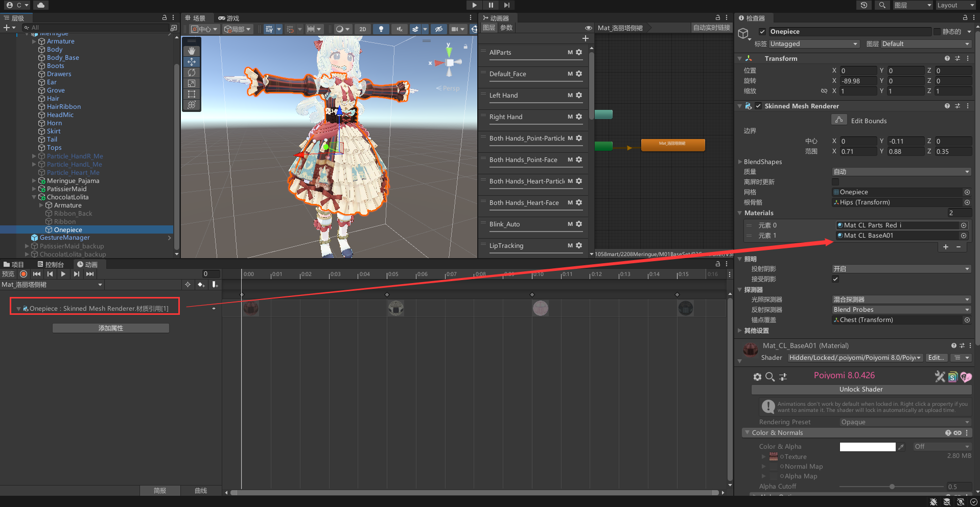Toggle 2D view mode in Scene
980x507 pixels.
tap(363, 29)
